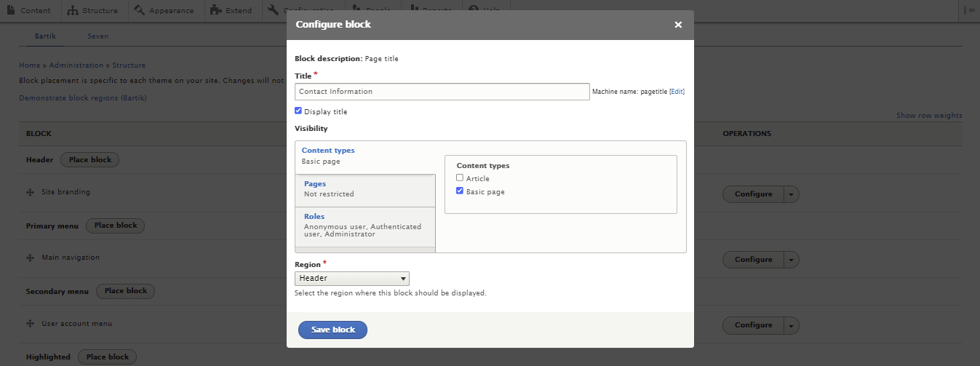Viewport: 980px width, 366px height.
Task: Click the Title text input field
Action: pyautogui.click(x=442, y=92)
